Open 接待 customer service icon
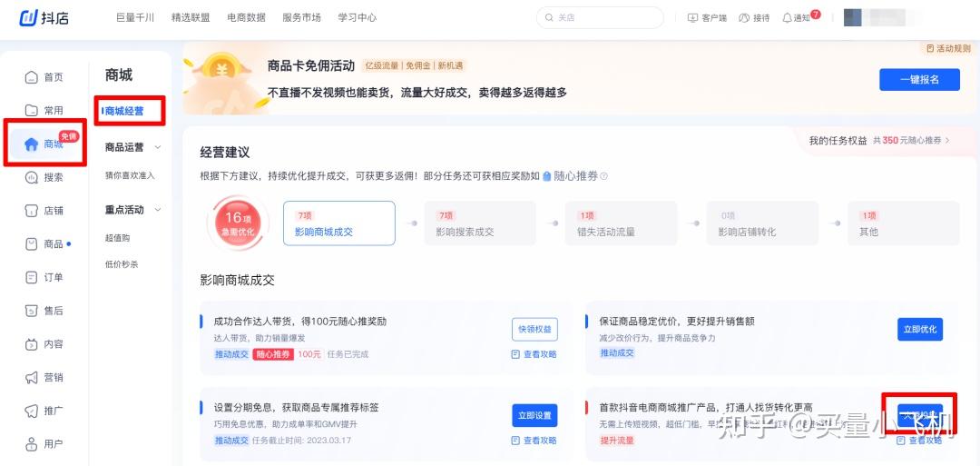This screenshot has height=466, width=980. (744, 18)
